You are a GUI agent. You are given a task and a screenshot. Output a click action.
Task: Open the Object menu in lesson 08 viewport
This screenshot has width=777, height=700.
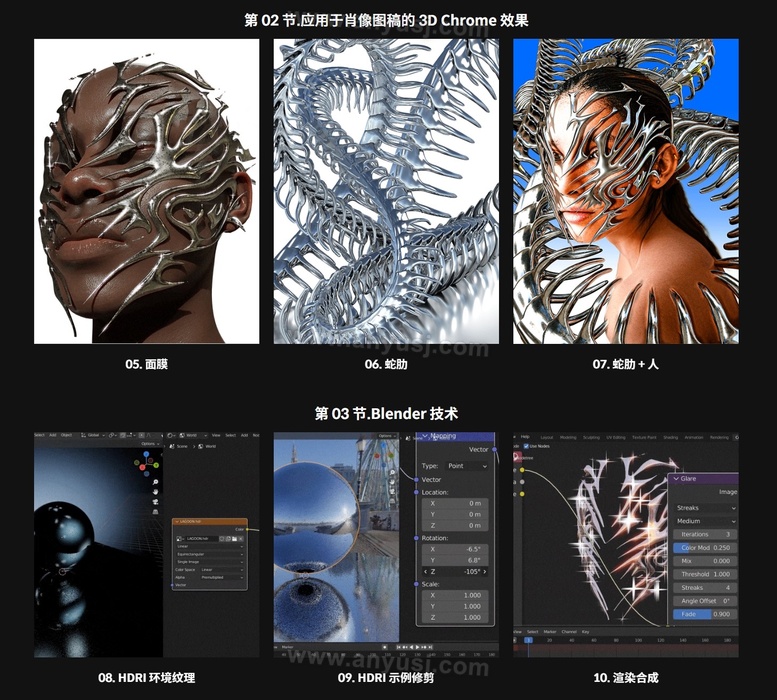point(66,435)
